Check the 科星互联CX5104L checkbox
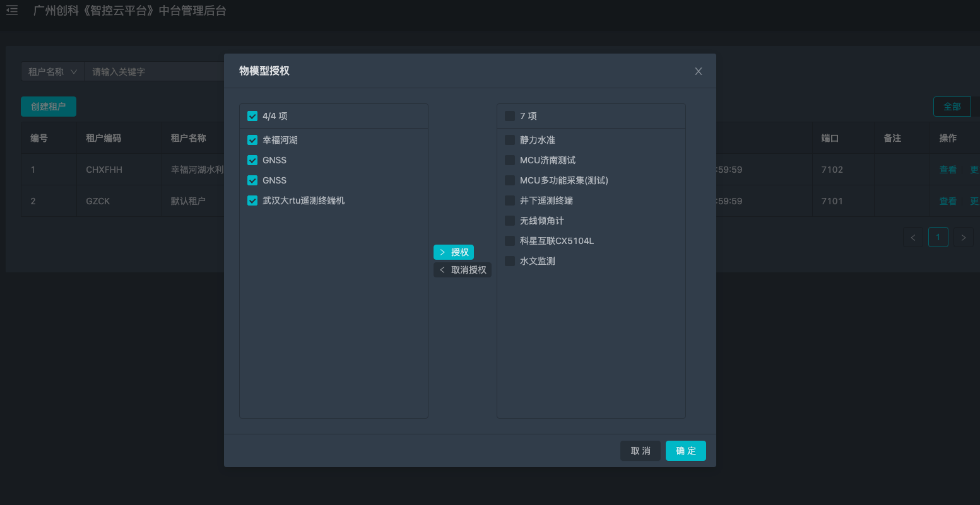 pyautogui.click(x=510, y=240)
